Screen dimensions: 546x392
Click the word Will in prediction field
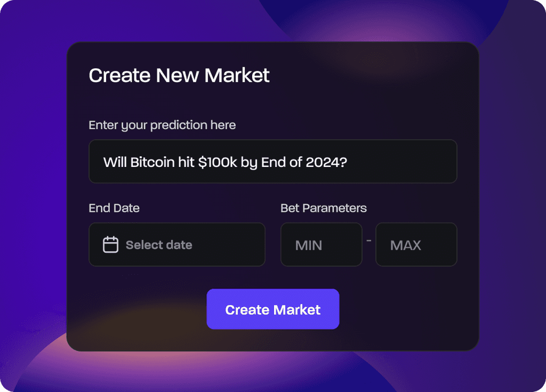point(115,162)
